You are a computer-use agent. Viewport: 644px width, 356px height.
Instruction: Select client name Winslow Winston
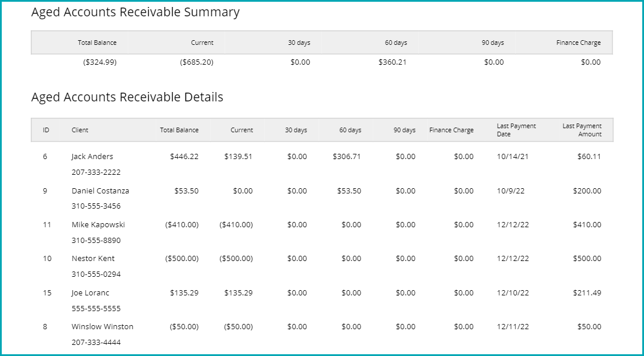[102, 327]
